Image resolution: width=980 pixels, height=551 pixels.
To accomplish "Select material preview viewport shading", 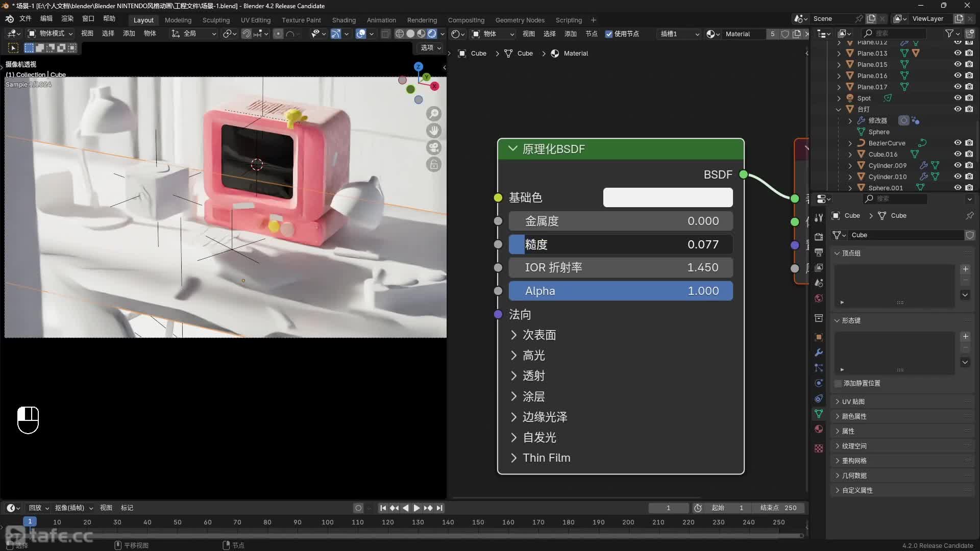I will 421,34.
